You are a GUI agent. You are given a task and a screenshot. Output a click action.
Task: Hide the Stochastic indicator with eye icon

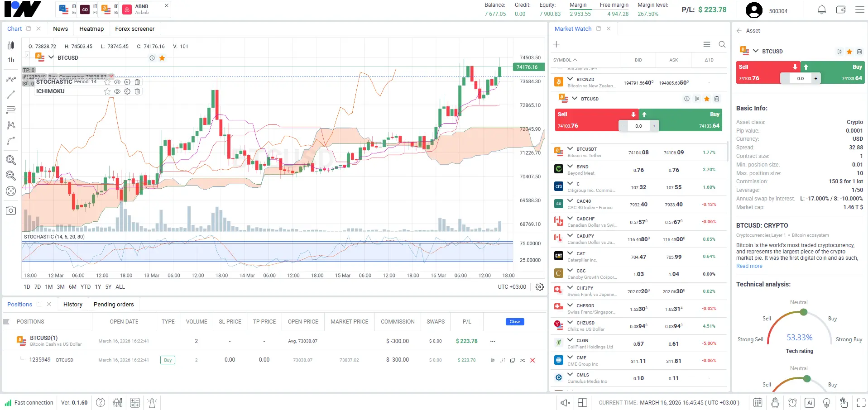click(x=117, y=82)
